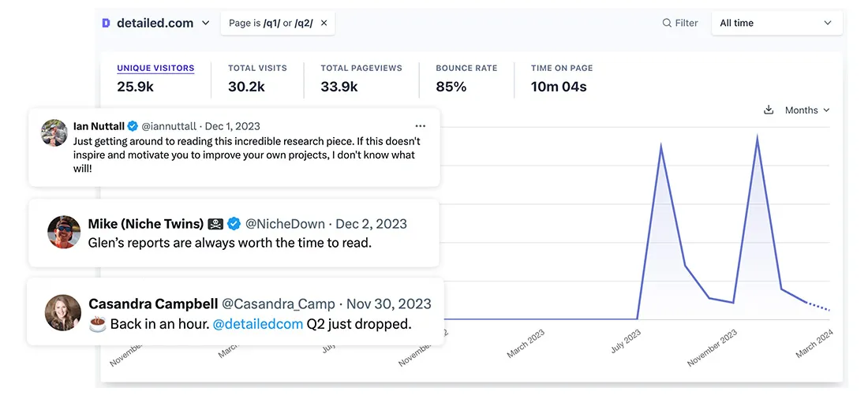Open the All time date range dropdown
The image size is (868, 395).
coord(776,23)
